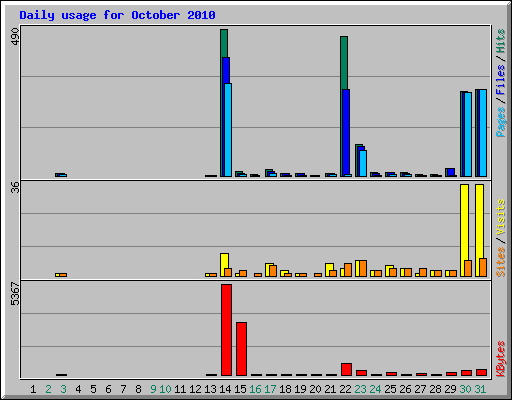This screenshot has height=400, width=512.
Task: Click green day 16 on the x-axis
Action: point(255,389)
